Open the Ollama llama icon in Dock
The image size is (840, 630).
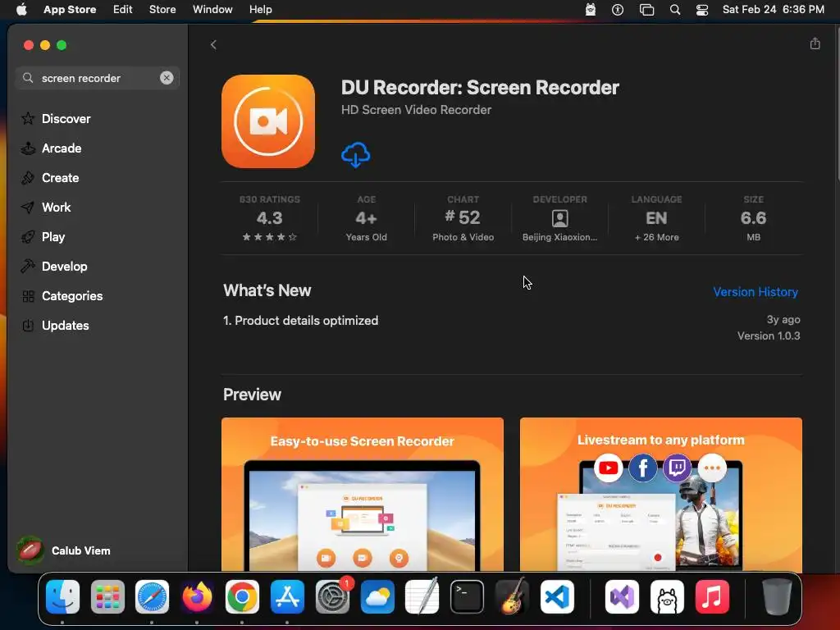click(666, 596)
